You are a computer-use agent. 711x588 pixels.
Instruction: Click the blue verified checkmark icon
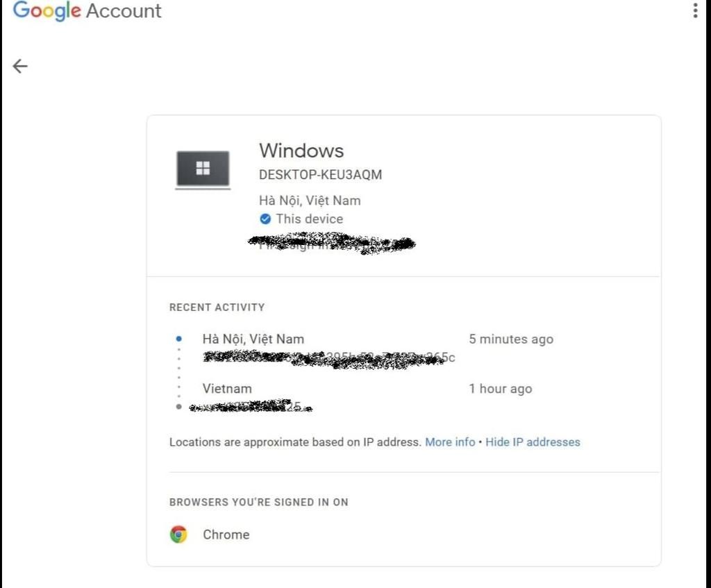pyautogui.click(x=265, y=219)
